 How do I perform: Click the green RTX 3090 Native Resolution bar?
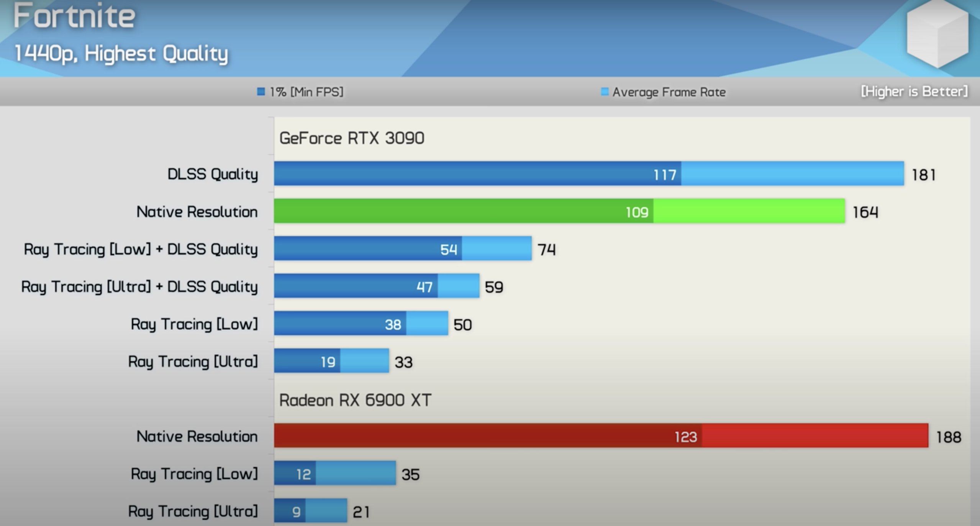(x=559, y=211)
